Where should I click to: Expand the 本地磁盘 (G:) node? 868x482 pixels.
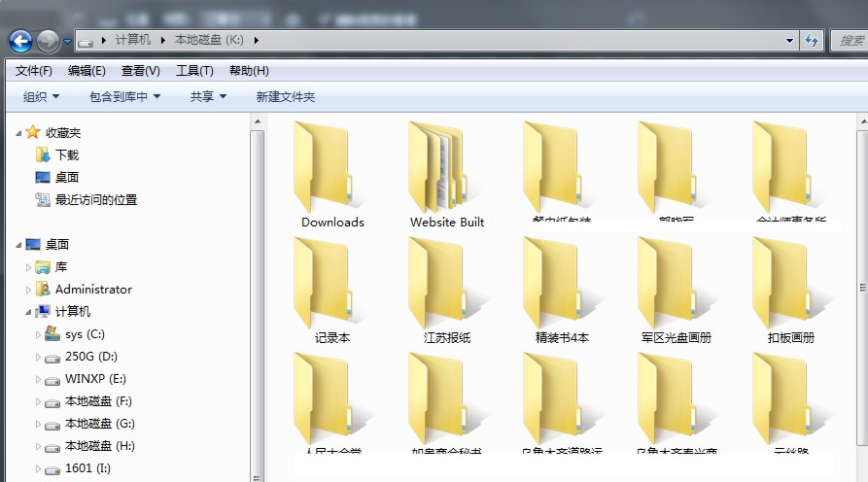click(38, 424)
